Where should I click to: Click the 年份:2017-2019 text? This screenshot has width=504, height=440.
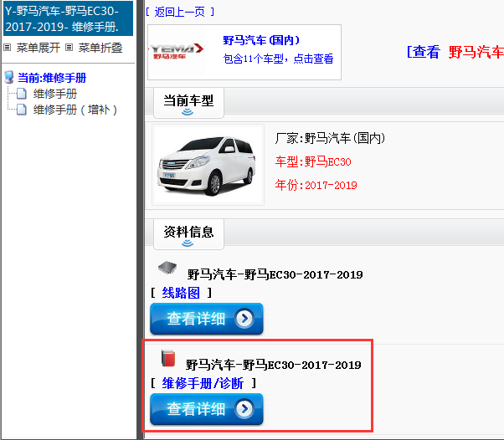pos(316,185)
